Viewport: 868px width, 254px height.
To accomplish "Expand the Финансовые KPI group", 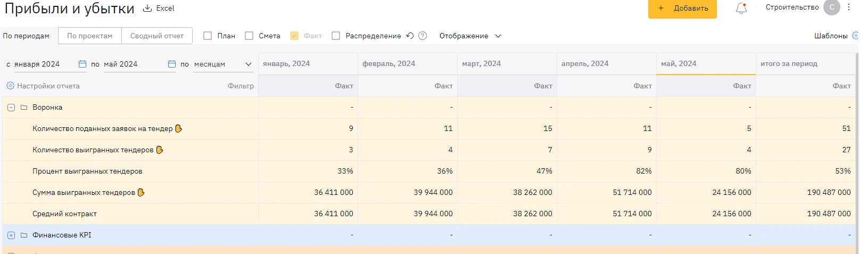I will click(11, 235).
